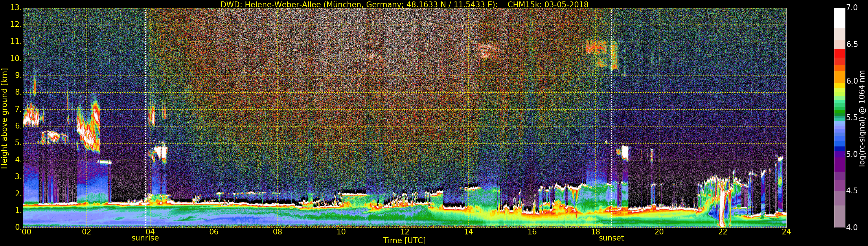The image size is (868, 246).
Task: Click the height axis tick '8.'
Action: 18,92
